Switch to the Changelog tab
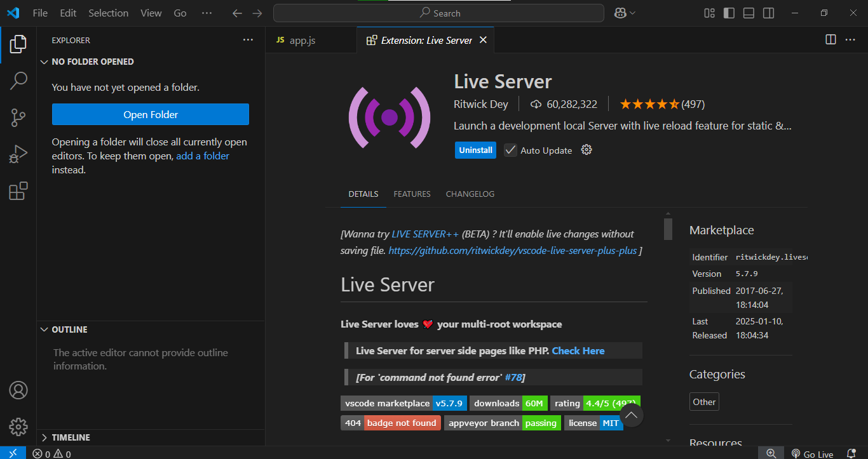The image size is (868, 459). click(470, 194)
